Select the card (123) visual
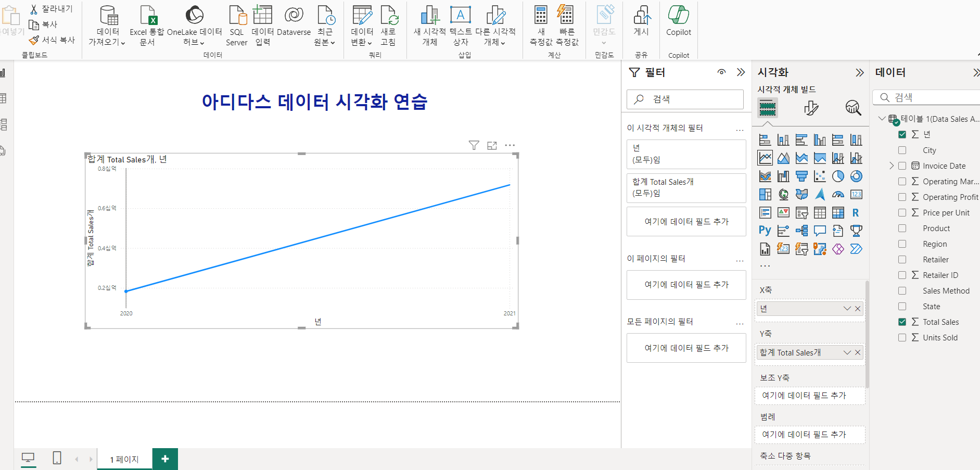Viewport: 980px width, 470px height. [x=856, y=194]
